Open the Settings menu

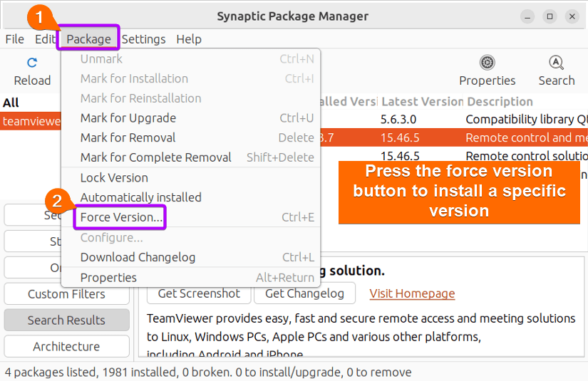click(x=144, y=39)
